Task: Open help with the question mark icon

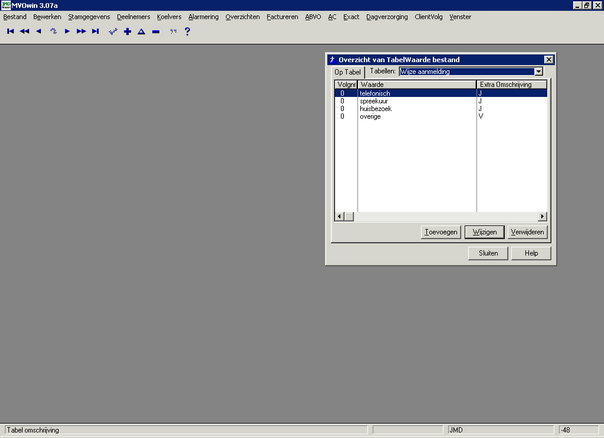Action: 187,31
